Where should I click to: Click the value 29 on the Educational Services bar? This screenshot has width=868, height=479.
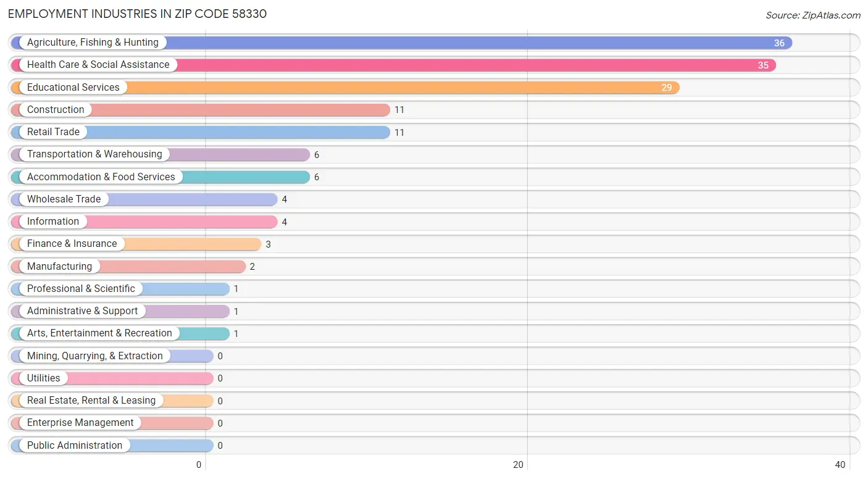(x=667, y=88)
